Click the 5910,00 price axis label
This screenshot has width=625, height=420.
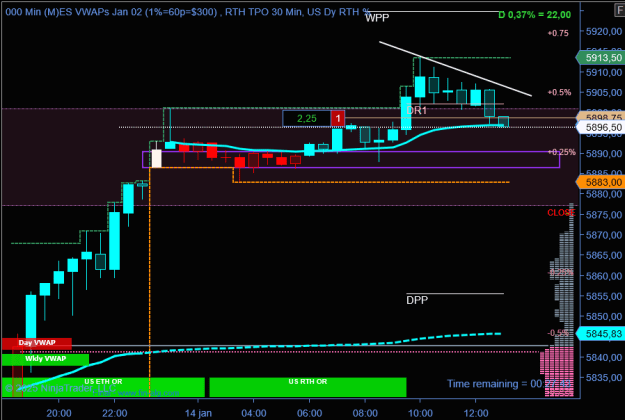click(x=604, y=73)
